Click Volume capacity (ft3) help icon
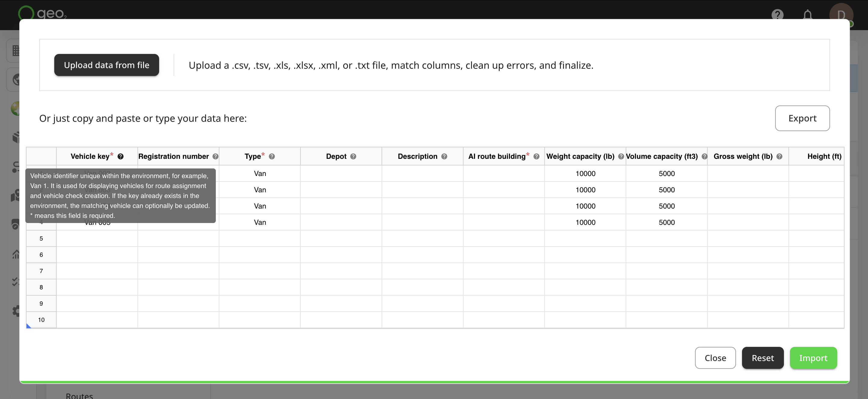This screenshot has height=399, width=868. pos(704,156)
